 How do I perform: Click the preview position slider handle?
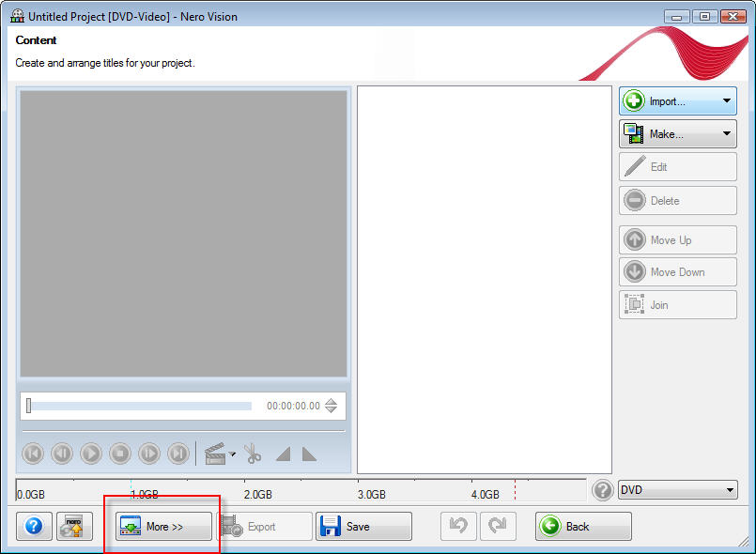click(29, 406)
